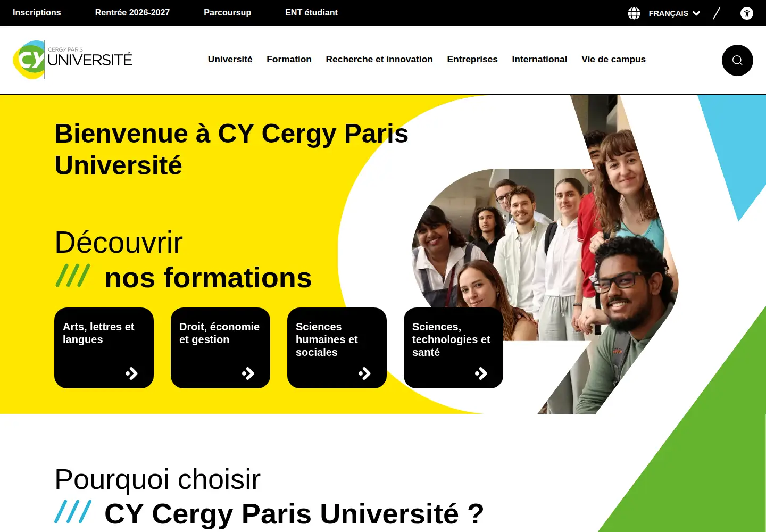Open the Rentrée 2026-2027 link
Screen dimensions: 766x532
click(132, 13)
